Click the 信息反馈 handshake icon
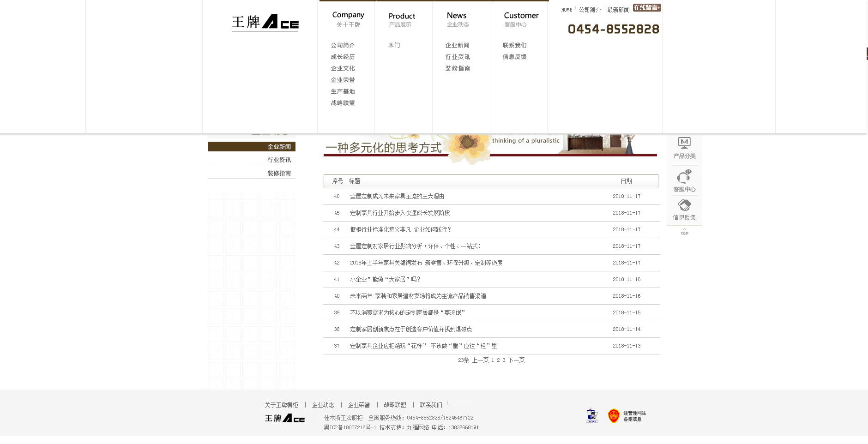The image size is (868, 444). pyautogui.click(x=684, y=205)
